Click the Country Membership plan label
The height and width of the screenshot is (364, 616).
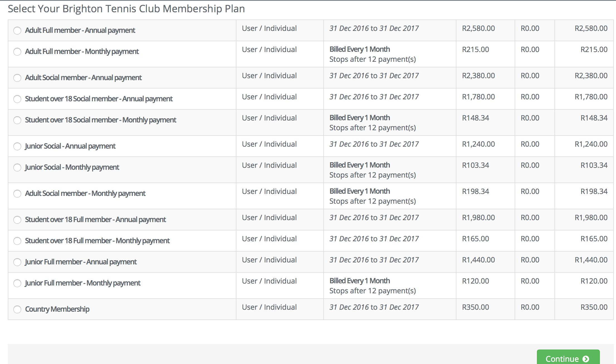coord(57,309)
